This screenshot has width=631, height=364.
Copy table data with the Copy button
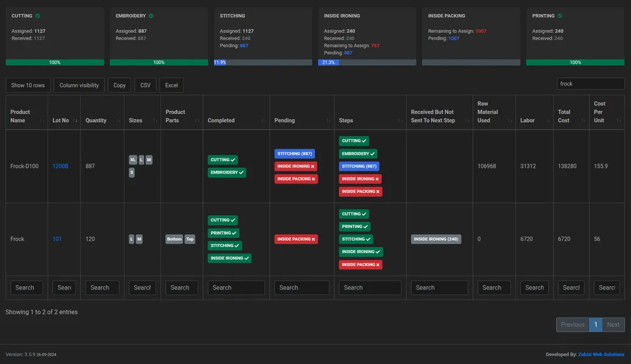[x=119, y=85]
